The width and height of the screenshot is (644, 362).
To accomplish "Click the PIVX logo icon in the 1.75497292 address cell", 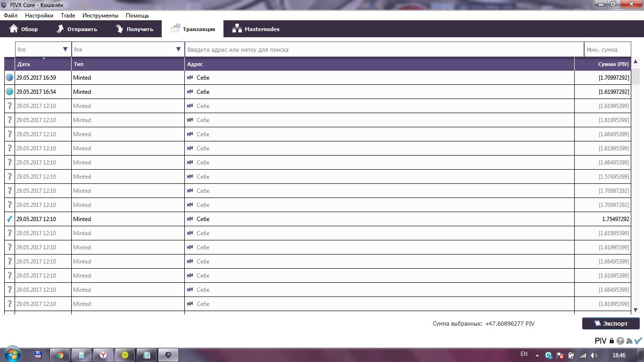I will [190, 219].
